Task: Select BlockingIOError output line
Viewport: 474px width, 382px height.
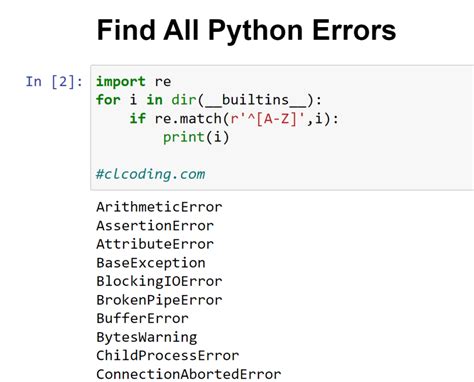Action: [159, 281]
